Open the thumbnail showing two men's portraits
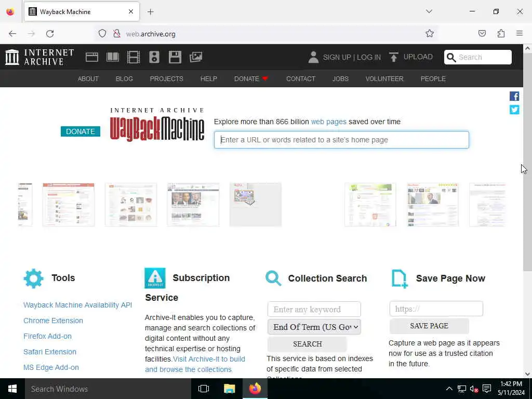 [x=193, y=205]
